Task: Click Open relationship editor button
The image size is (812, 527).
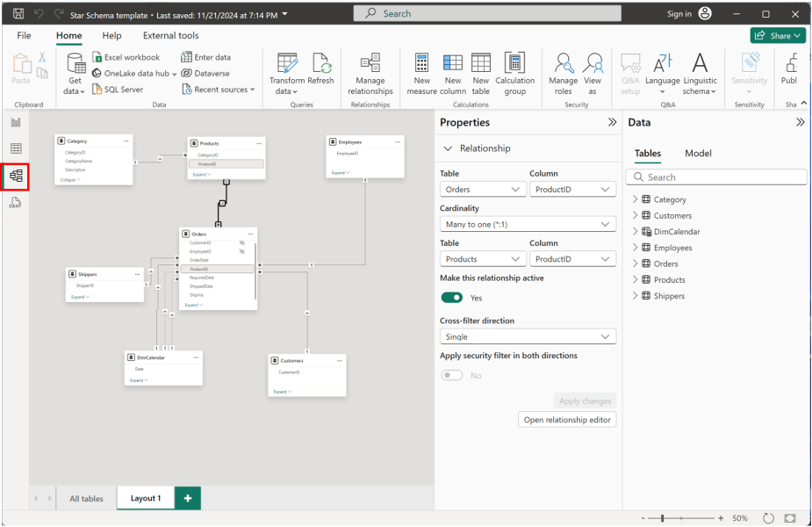Action: 567,420
